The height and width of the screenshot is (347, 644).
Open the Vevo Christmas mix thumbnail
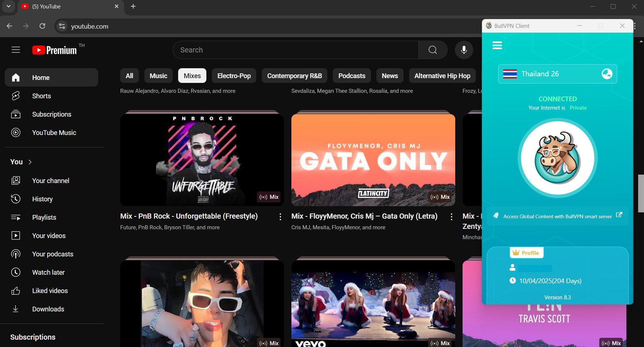373,304
